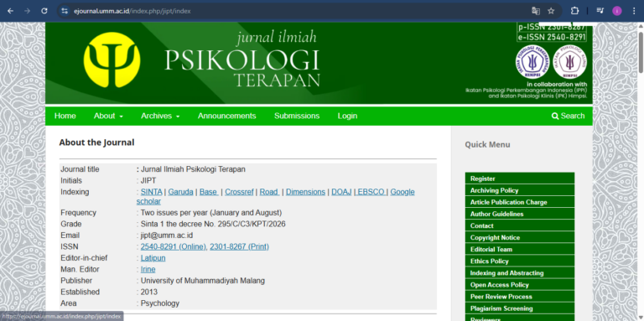This screenshot has width=644, height=321.
Task: Open the extensions puzzle icon
Action: point(574,11)
